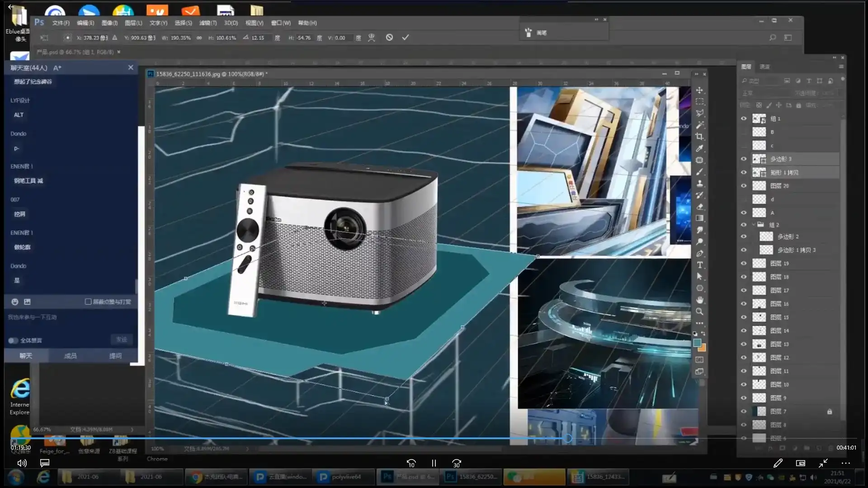Image resolution: width=868 pixels, height=488 pixels.
Task: Hide the 图层 20 layer
Action: (x=744, y=186)
